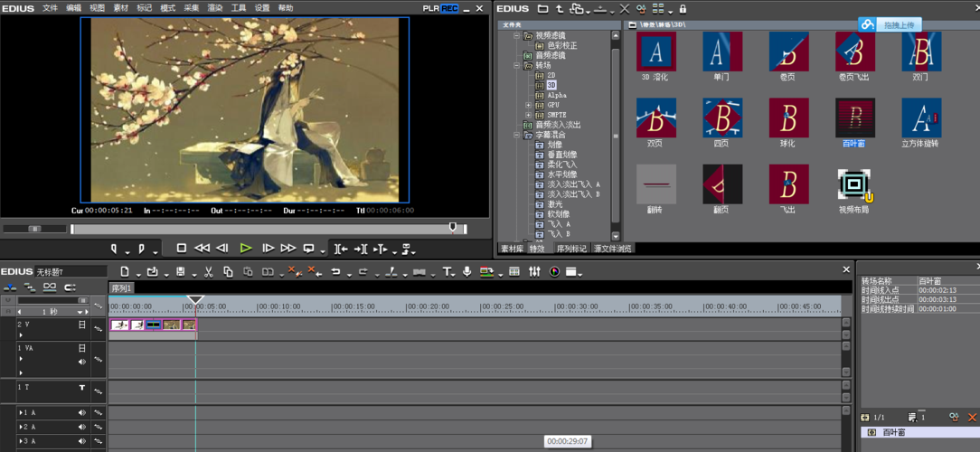Toggle audio mute on track 1 A
980x452 pixels.
click(x=82, y=412)
